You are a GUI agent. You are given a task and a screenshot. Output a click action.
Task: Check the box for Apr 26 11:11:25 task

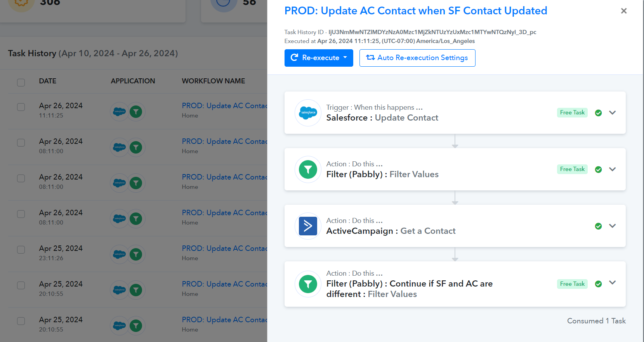tap(21, 107)
